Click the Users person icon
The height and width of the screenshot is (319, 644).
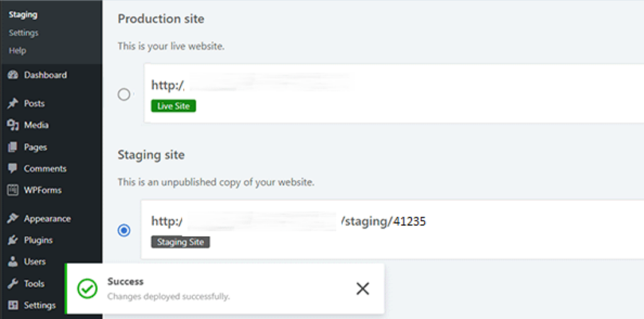(x=13, y=262)
